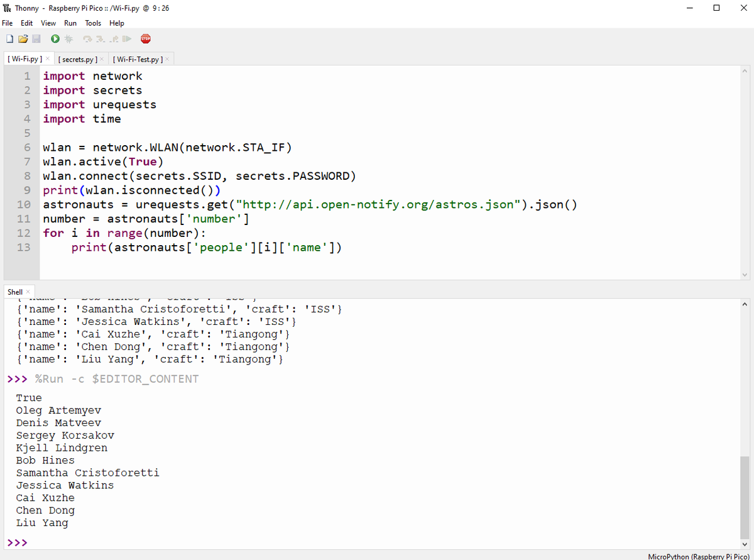
Task: Click the plain 'Cai Xuzhe' output line
Action: [45, 498]
